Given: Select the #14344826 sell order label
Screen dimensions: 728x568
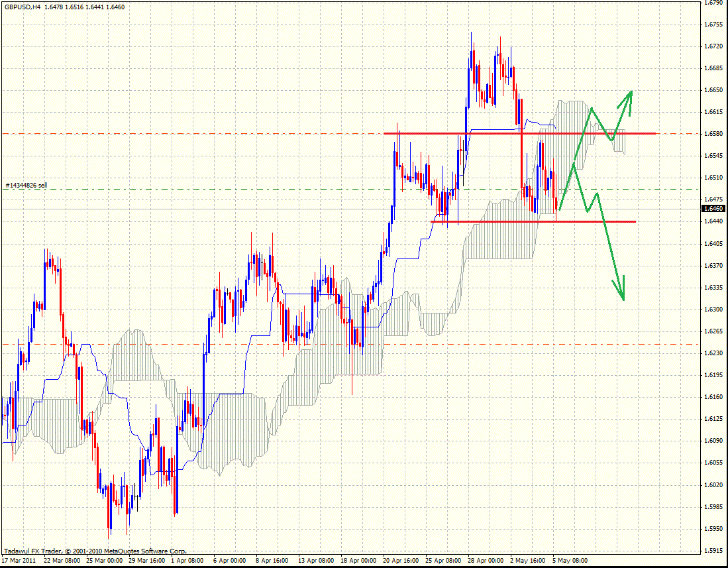Looking at the screenshot, I should click(x=26, y=186).
